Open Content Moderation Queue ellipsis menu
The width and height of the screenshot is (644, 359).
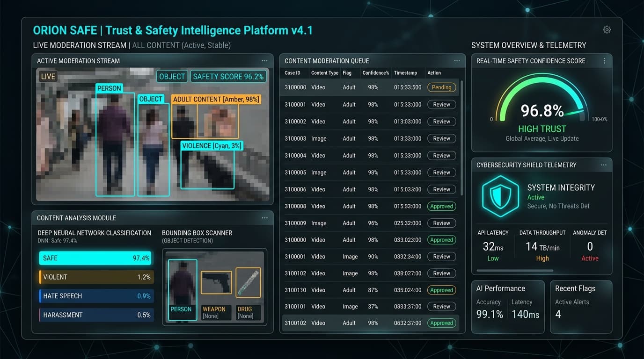457,61
